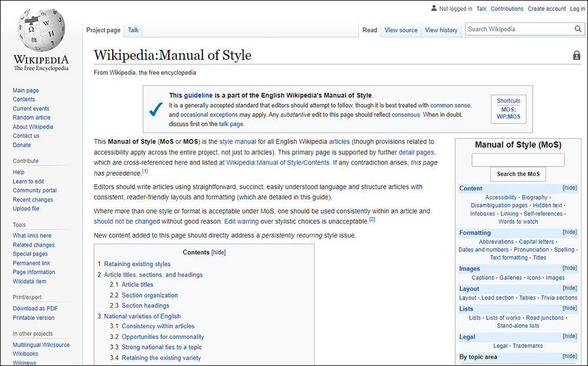588x366 pixels.
Task: Open the Edit warring link
Action: [241, 221]
